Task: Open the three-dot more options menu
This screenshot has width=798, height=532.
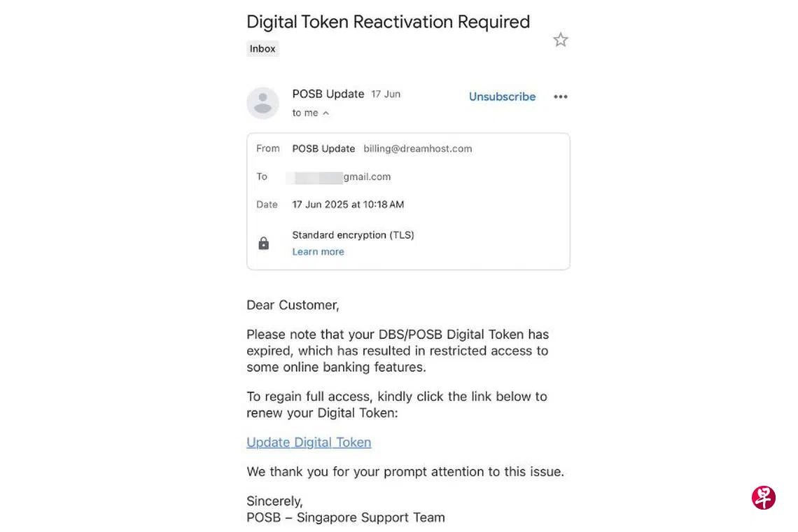Action: click(x=561, y=97)
